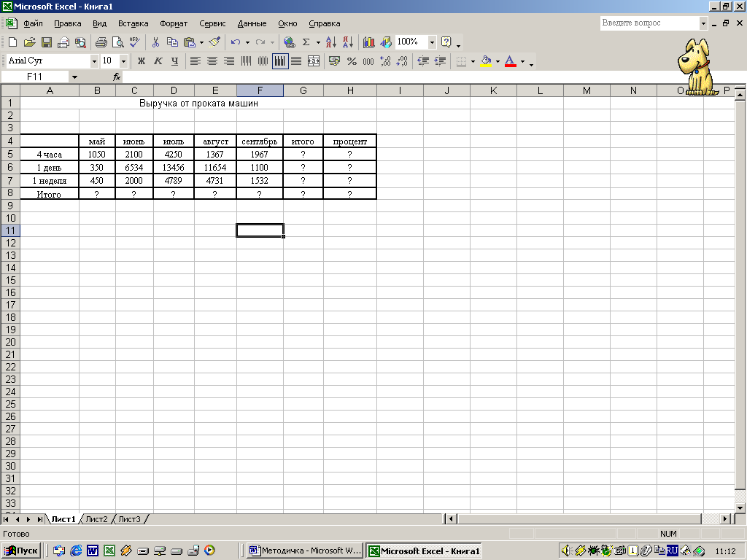Open the Borders dropdown arrow
Viewport: 747px width, 560px height.
473,61
